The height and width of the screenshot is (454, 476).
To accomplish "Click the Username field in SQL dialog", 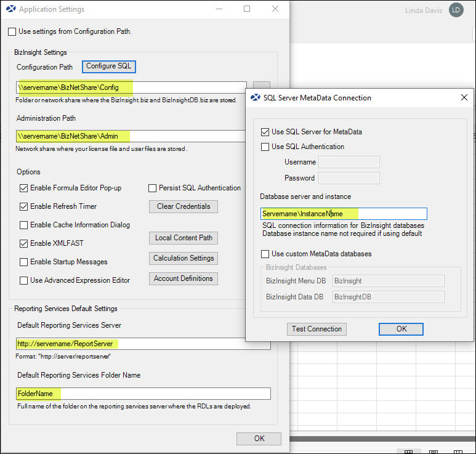I will pyautogui.click(x=349, y=162).
